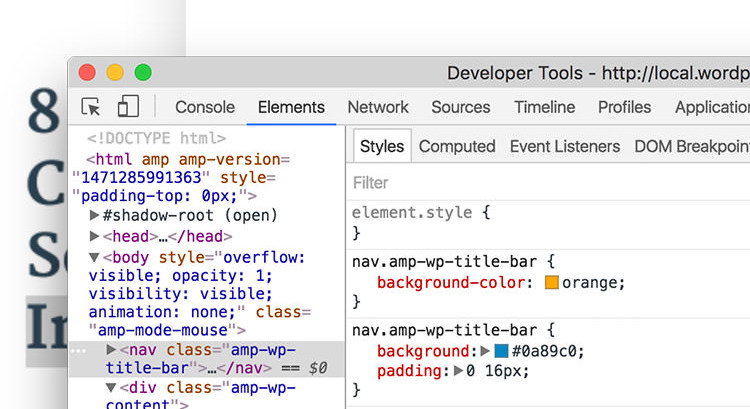Select the Computed styles tab
The image size is (750, 409).
(457, 146)
